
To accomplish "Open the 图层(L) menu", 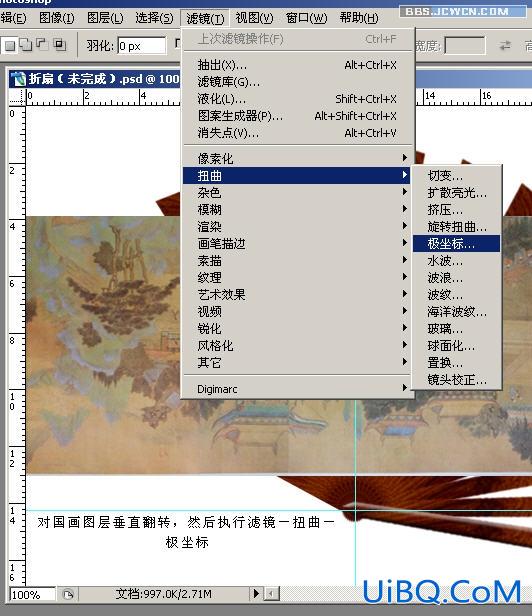I will [105, 18].
